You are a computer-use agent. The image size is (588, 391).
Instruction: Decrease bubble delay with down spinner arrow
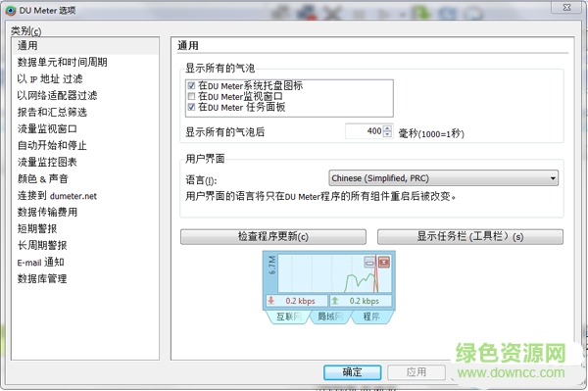(x=388, y=134)
